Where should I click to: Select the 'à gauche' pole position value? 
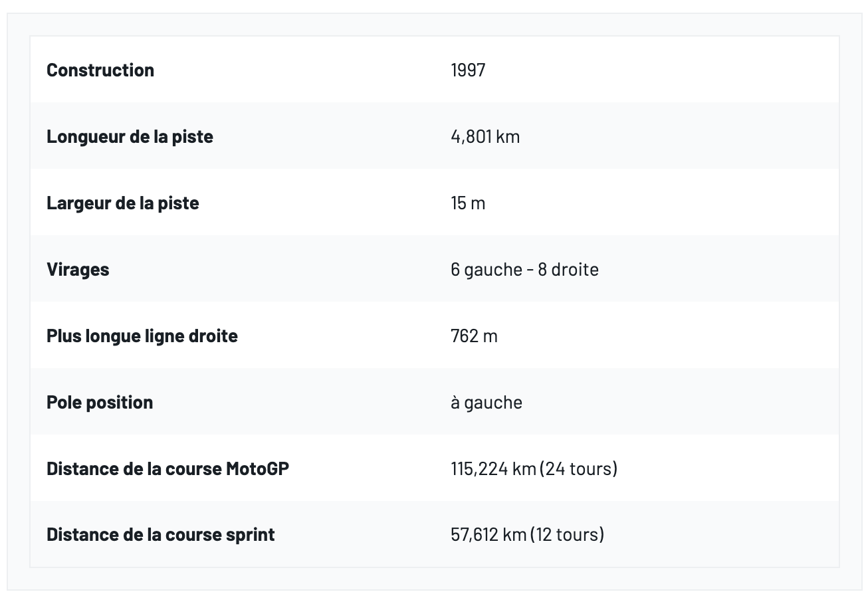coord(487,402)
